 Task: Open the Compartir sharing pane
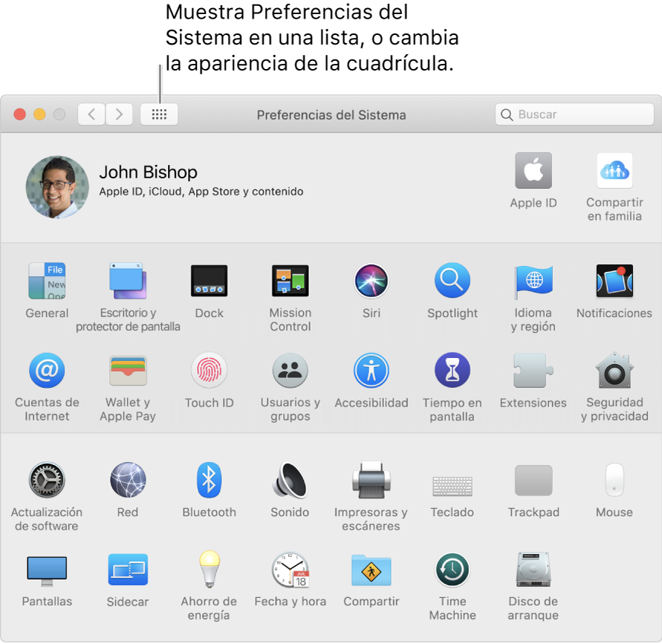click(371, 570)
